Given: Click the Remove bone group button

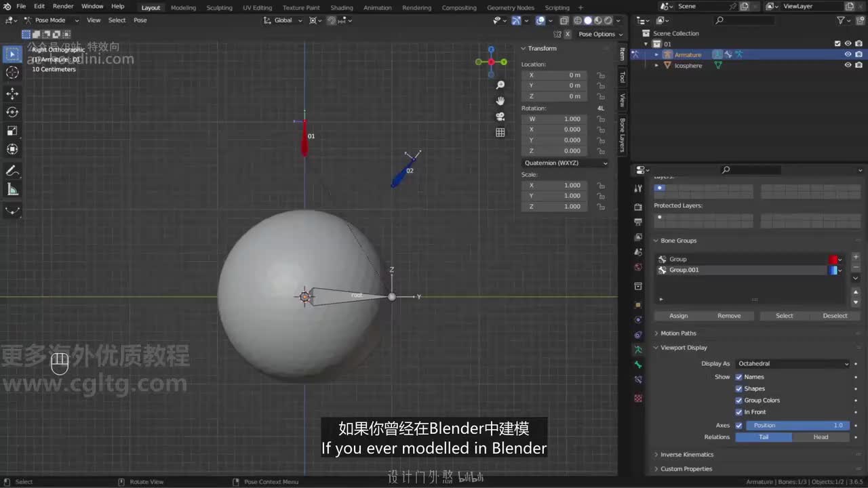Looking at the screenshot, I should [x=729, y=316].
